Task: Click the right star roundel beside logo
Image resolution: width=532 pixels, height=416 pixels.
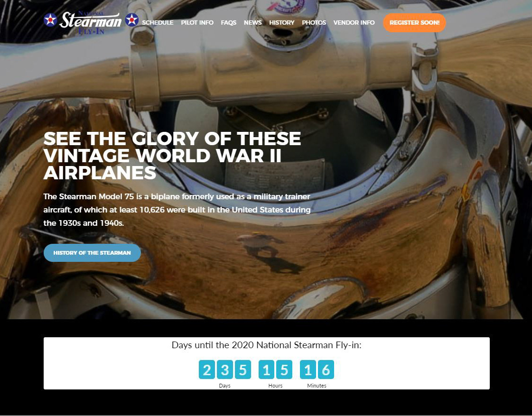Action: 131,19
